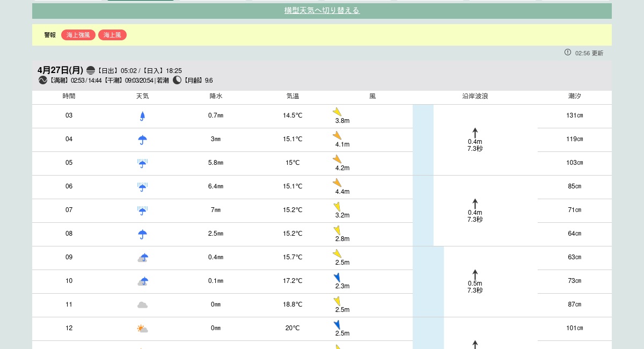Click wave arrow above 0.5m
Image resolution: width=644 pixels, height=349 pixels.
475,274
